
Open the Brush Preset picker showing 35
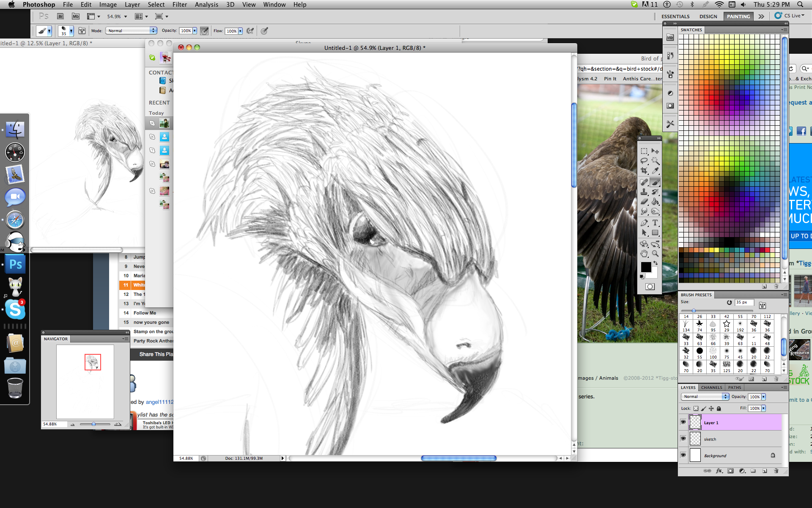(x=66, y=31)
